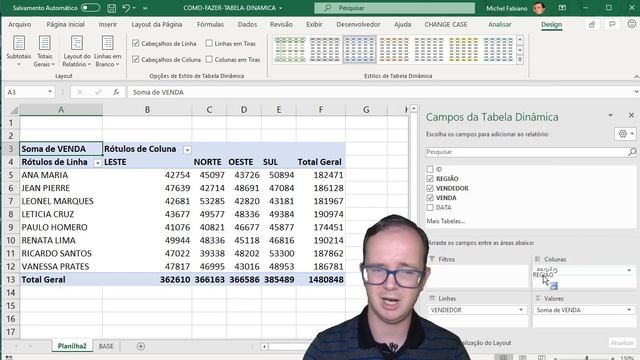The image size is (640, 360).
Task: Open Quick Access Toolbar customize arrow
Action: point(145,8)
